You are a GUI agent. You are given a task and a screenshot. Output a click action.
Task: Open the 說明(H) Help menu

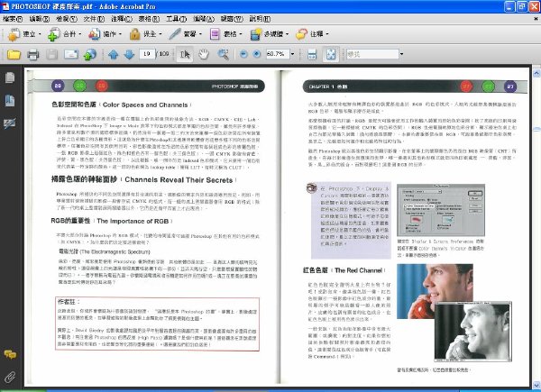pos(260,19)
